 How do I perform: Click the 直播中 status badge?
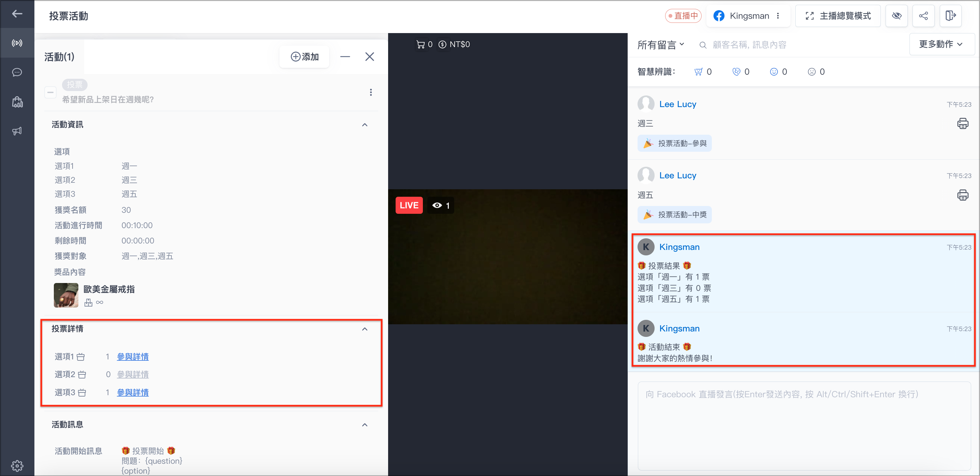click(x=683, y=16)
